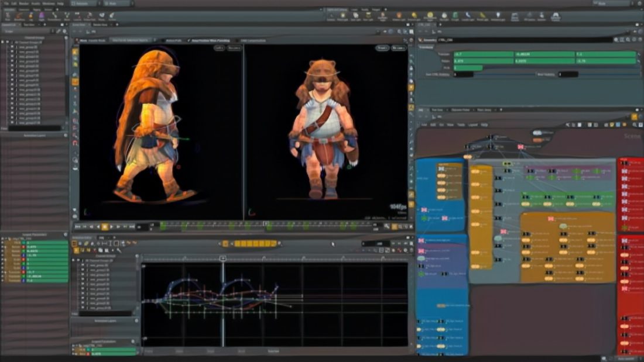Open the right viewport's No cam dropdown
Image resolution: width=644 pixels, height=362 pixels.
click(x=398, y=48)
